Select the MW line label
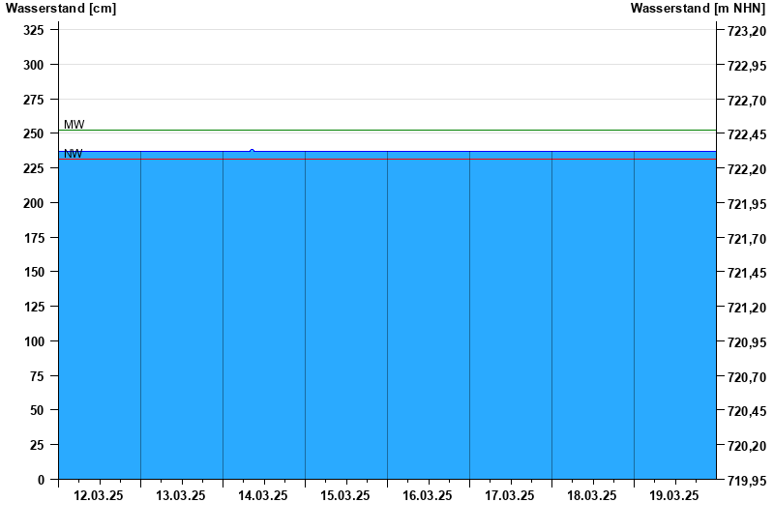Screen dimensions: 774x532 [x=74, y=125]
